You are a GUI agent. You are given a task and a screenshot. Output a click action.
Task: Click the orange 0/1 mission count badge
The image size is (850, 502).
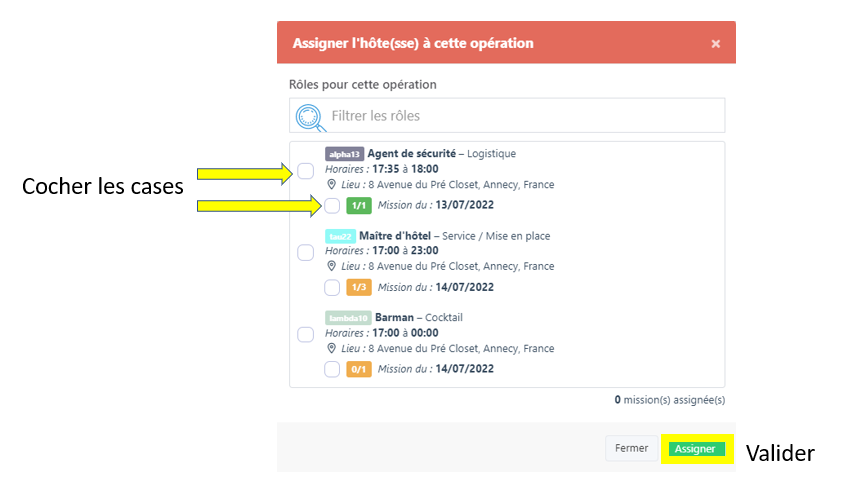coord(358,370)
